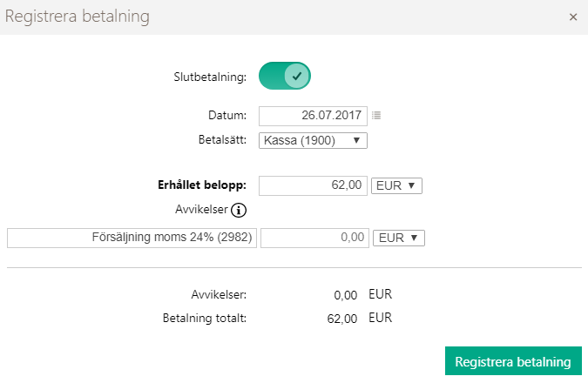Focus the Datum field showing 26.07.2017
Screen dimensions: 588x383
[313, 116]
